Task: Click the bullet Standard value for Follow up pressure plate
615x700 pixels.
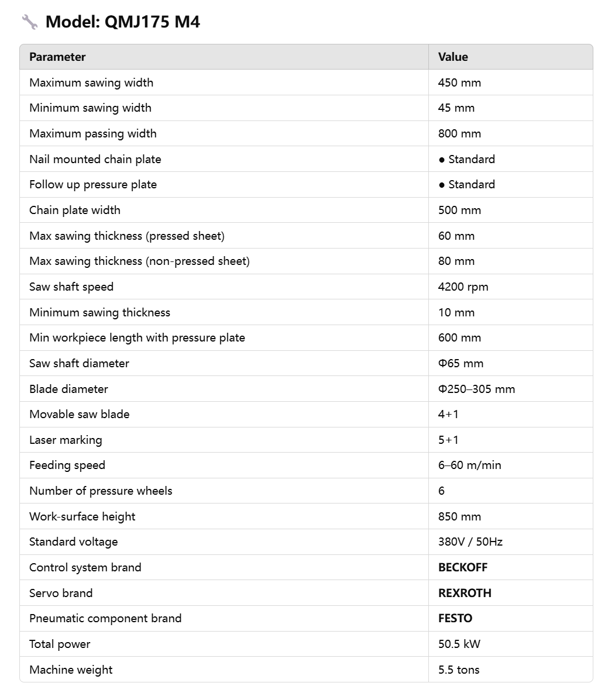Action: 467,184
